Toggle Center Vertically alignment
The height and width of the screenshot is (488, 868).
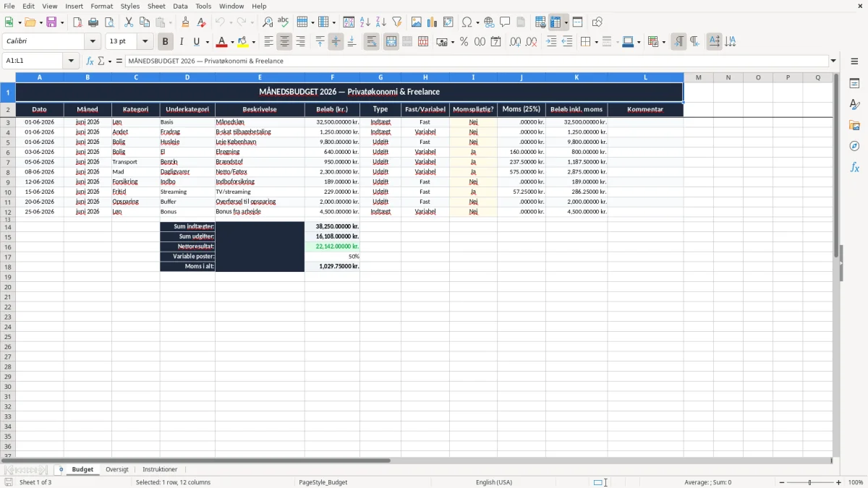click(x=336, y=42)
